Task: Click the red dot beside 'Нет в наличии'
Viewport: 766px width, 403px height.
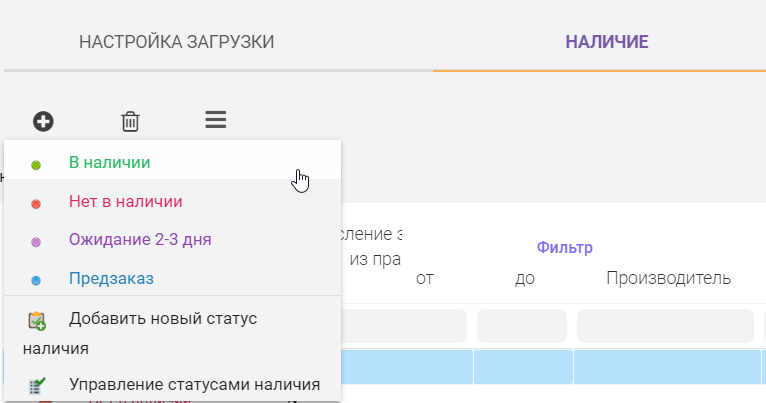Action: pos(36,203)
